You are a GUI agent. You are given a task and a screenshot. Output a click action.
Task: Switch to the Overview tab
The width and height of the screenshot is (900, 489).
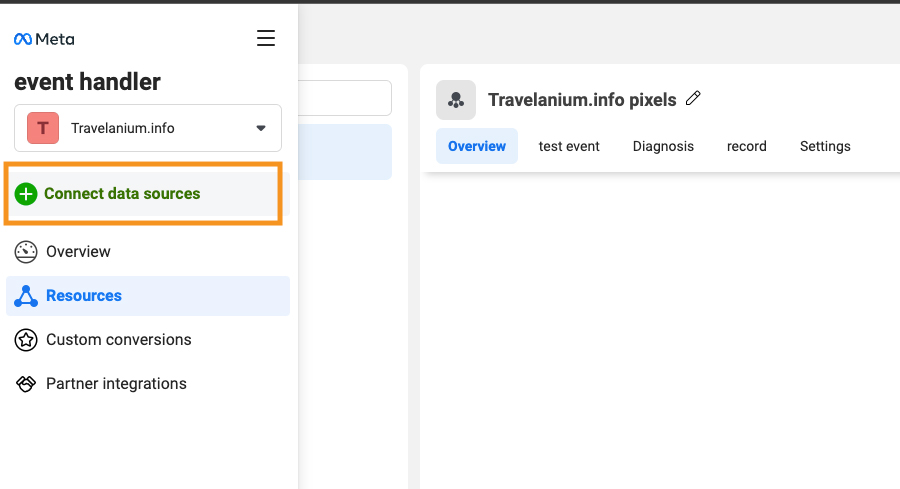coord(477,146)
